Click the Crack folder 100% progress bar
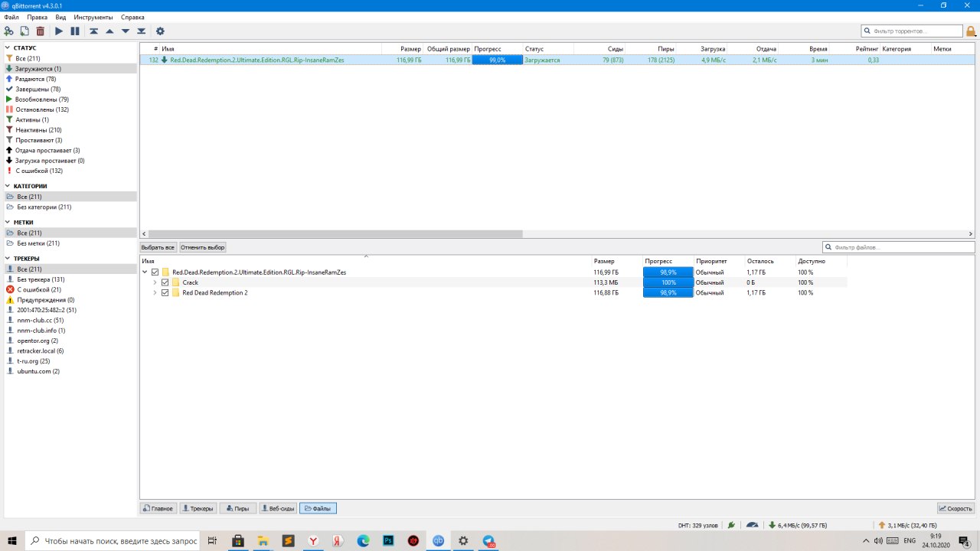Viewport: 980px width, 551px height. pyautogui.click(x=668, y=282)
